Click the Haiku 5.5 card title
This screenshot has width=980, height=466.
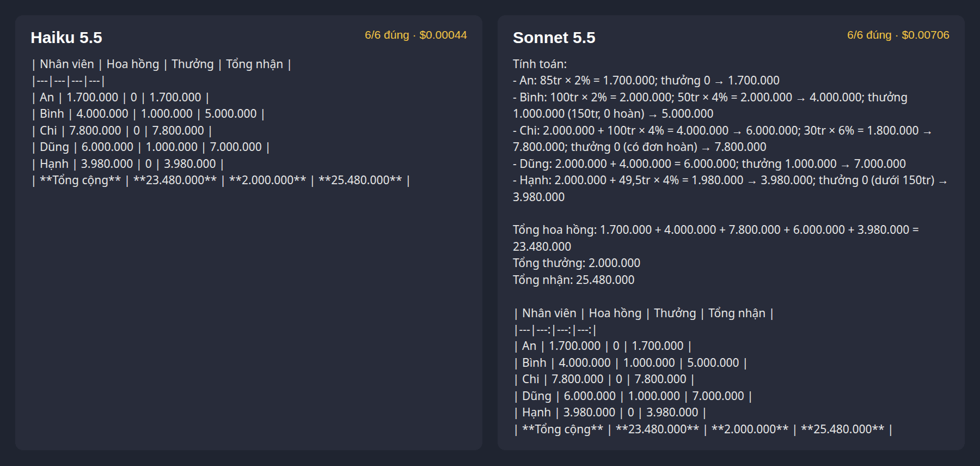(66, 38)
